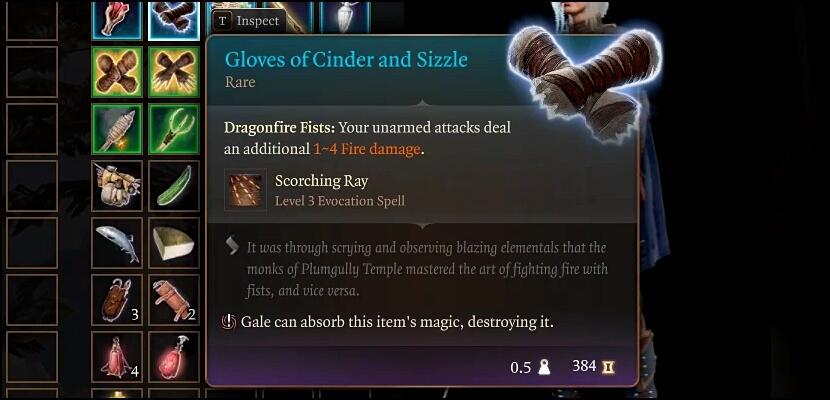830x400 pixels.
Task: Click the Gloves of Cinder and Sizzle title
Action: pyautogui.click(x=346, y=59)
